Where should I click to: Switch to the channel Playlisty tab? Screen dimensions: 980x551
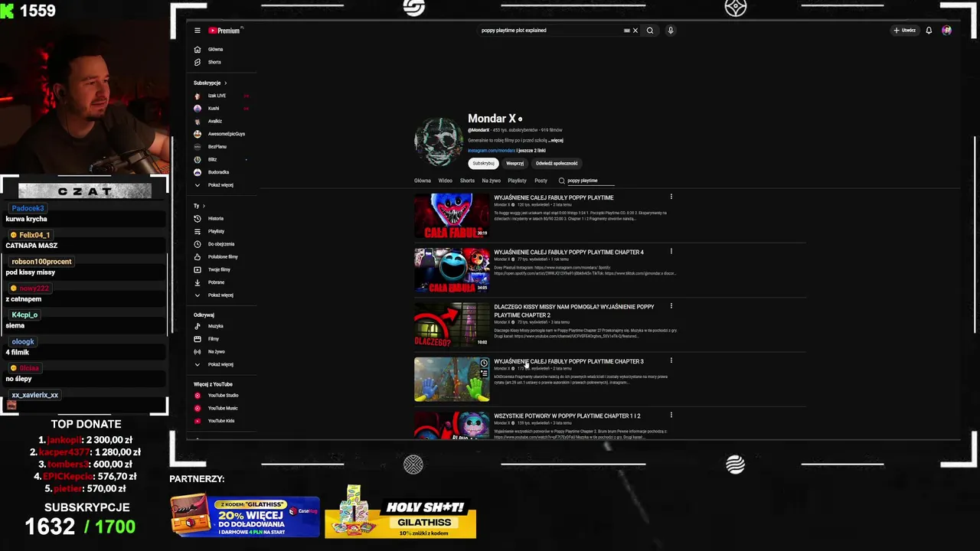(517, 181)
